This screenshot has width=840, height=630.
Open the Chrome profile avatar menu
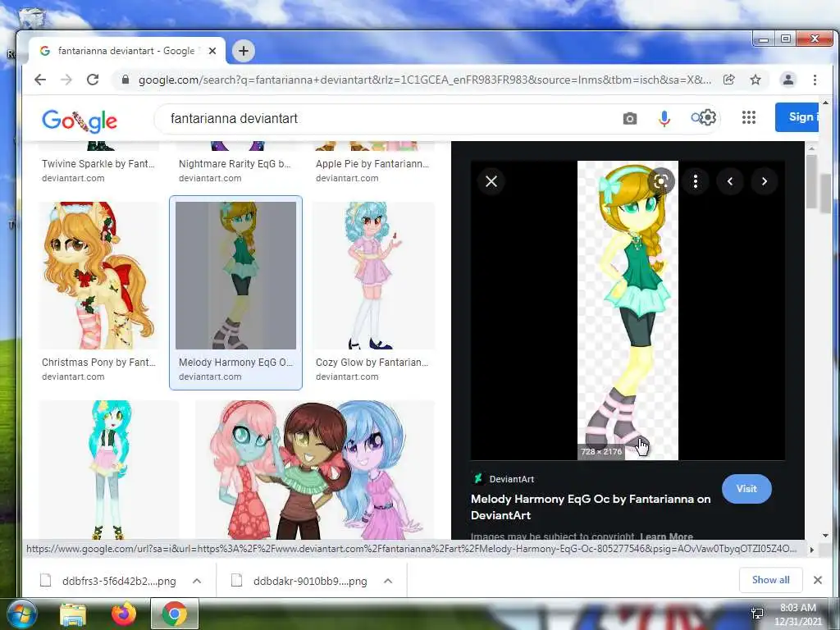click(788, 80)
